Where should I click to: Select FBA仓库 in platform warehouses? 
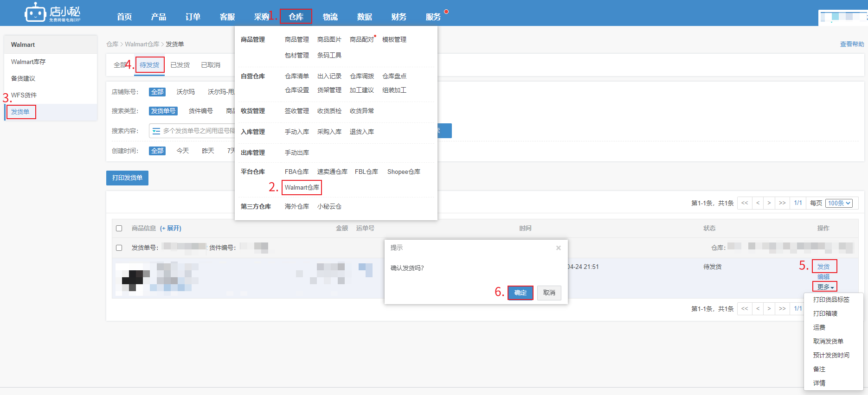(x=297, y=172)
